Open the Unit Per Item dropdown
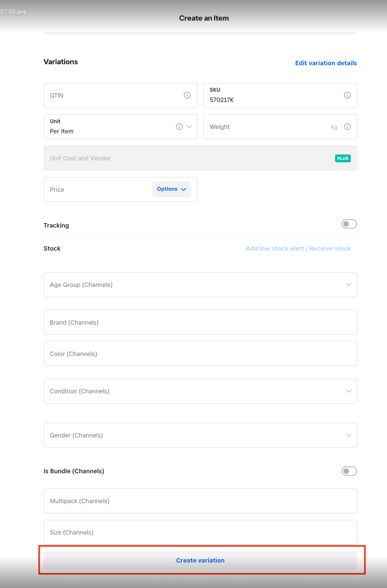 (x=120, y=127)
